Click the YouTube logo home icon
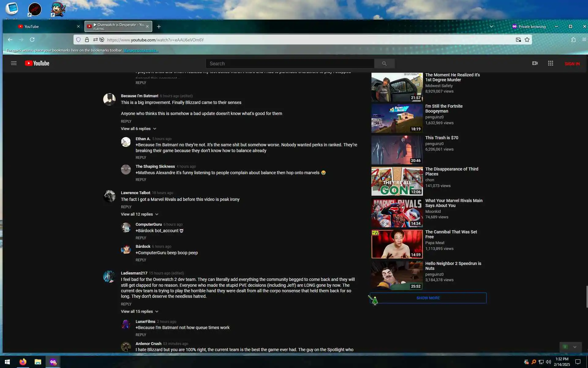 point(37,63)
